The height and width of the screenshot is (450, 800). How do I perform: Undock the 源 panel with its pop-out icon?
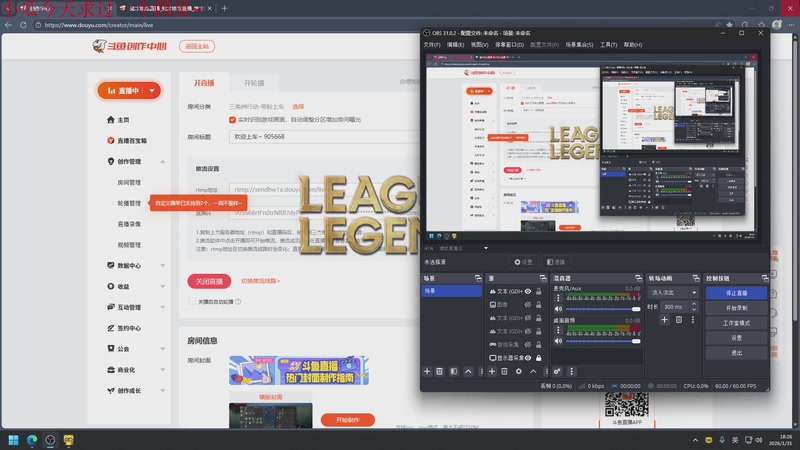coord(543,278)
